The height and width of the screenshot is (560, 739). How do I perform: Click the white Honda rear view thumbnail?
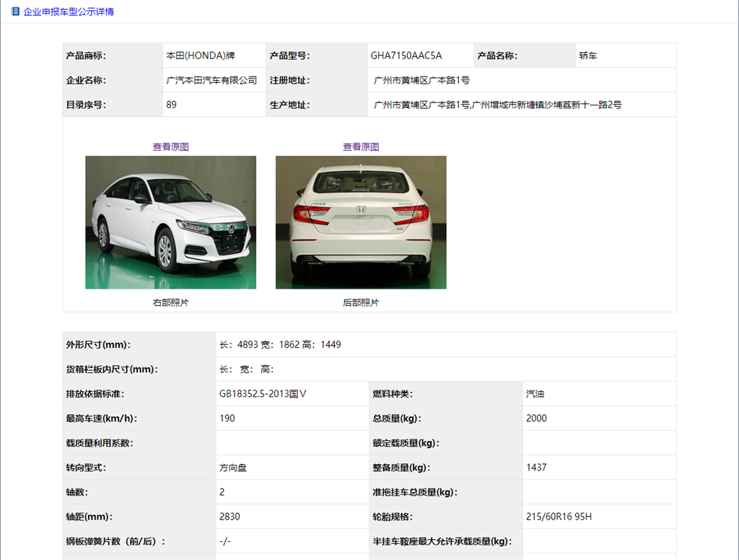361,222
